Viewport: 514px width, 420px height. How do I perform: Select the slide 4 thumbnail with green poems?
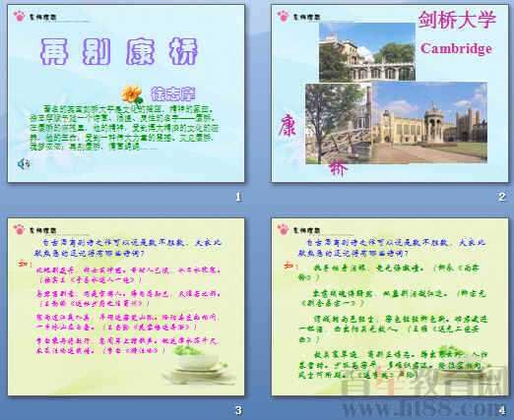pos(390,307)
